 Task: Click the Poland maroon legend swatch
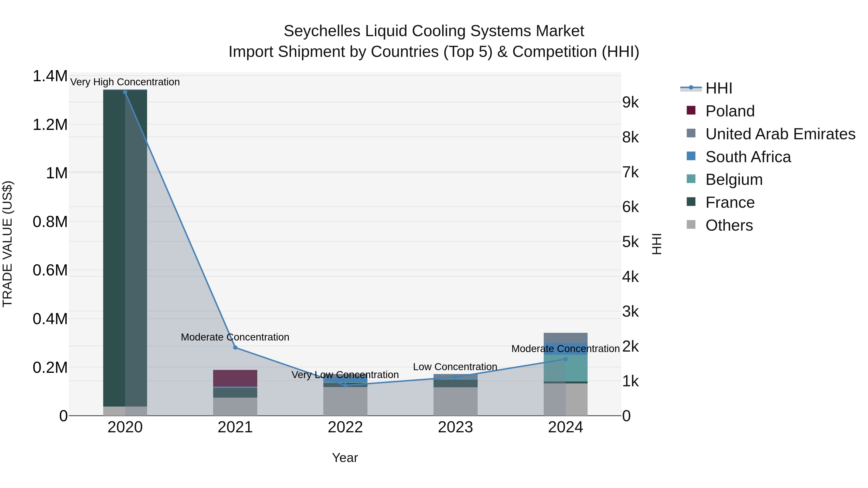(691, 110)
